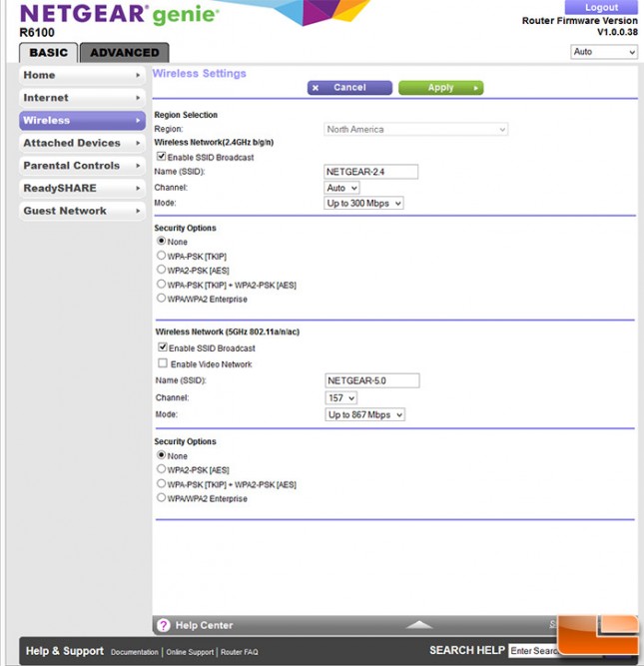Open the Router FAQ link
The height and width of the screenshot is (666, 644).
coord(240,652)
